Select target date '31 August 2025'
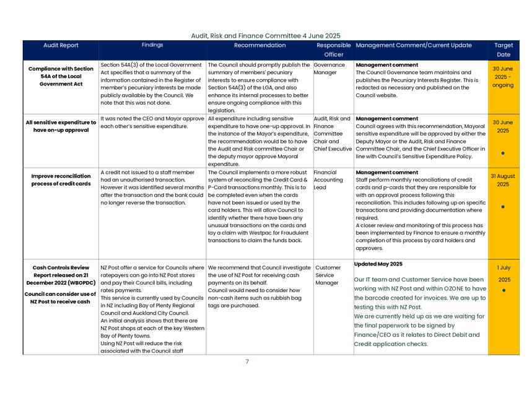532x411 pixels. click(503, 180)
